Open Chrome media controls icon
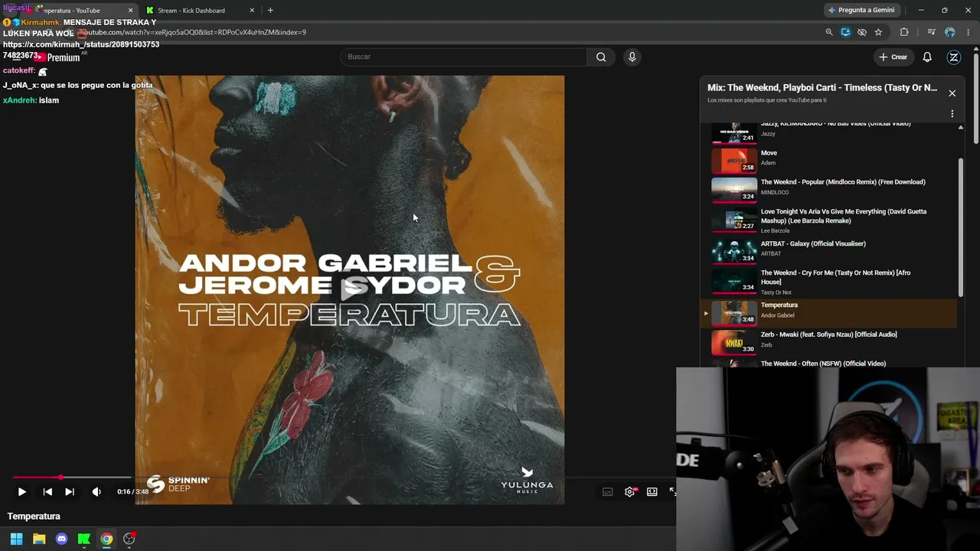The height and width of the screenshot is (551, 980). tap(931, 32)
